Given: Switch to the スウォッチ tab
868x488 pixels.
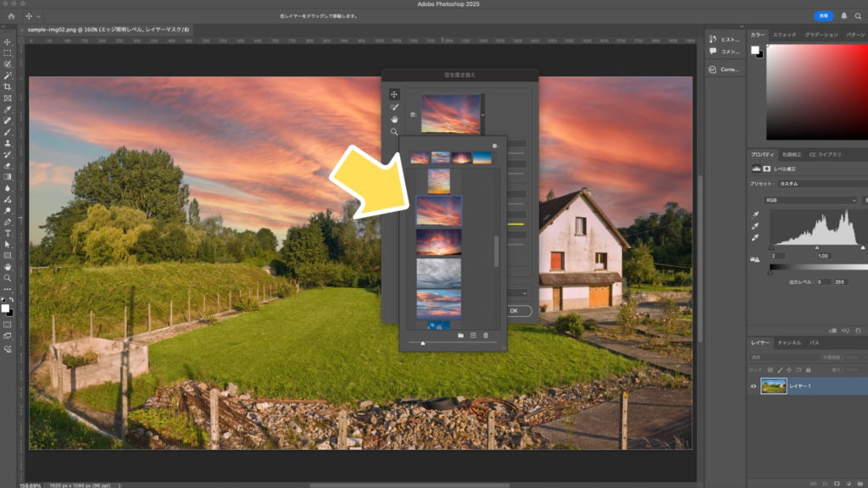Looking at the screenshot, I should click(x=784, y=35).
